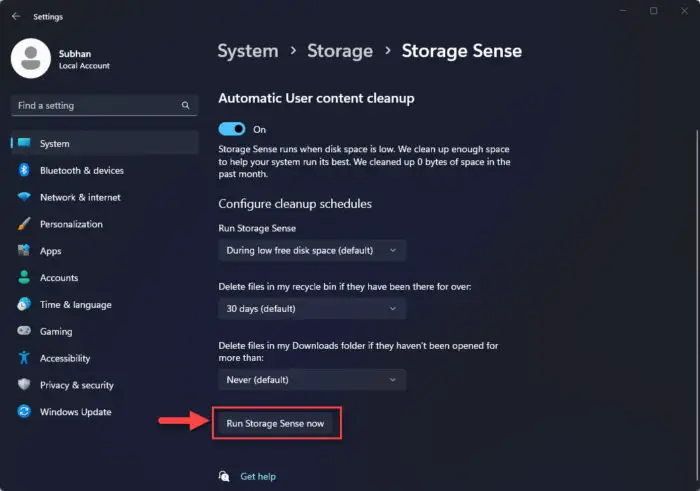Open the recycle bin 30 days dropdown
The height and width of the screenshot is (491, 700).
coord(312,308)
